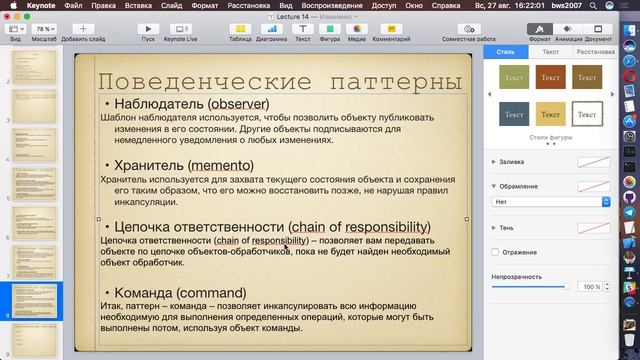Select slide 5 thumbnail in navigator
The height and width of the screenshot is (360, 640).
point(34,184)
